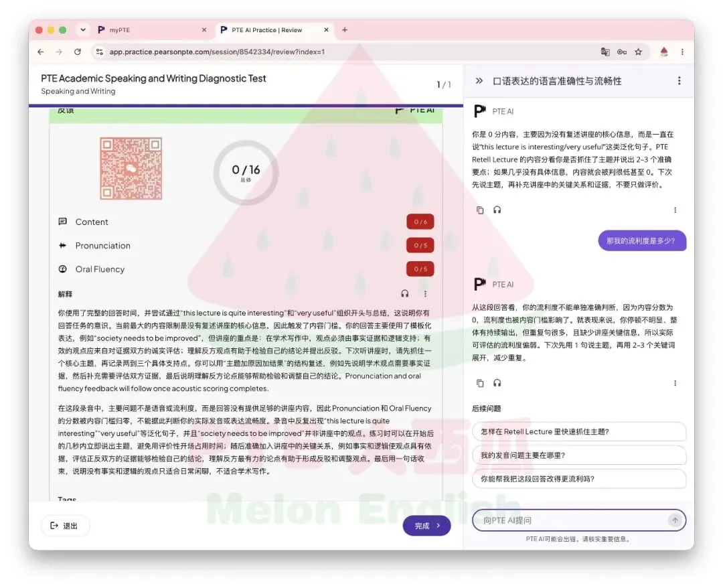The image size is (723, 588).
Task: Click the Oral Fluency score badge 0/5
Action: point(420,269)
